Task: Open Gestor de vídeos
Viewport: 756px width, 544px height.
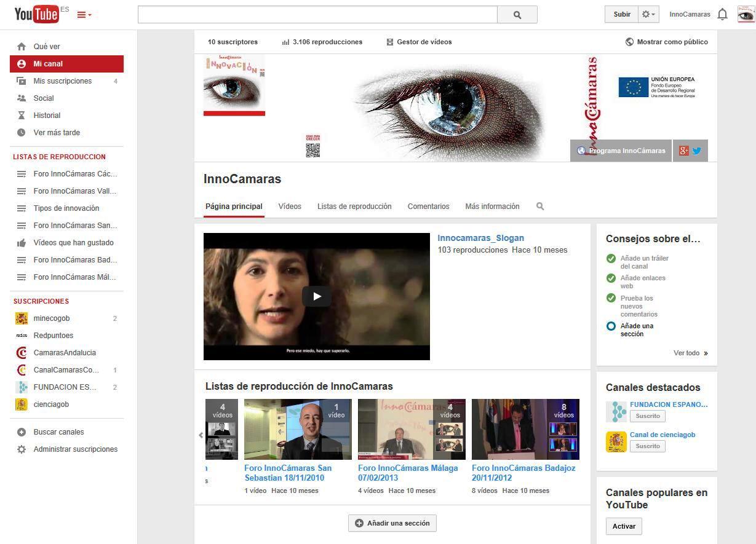Action: click(419, 42)
